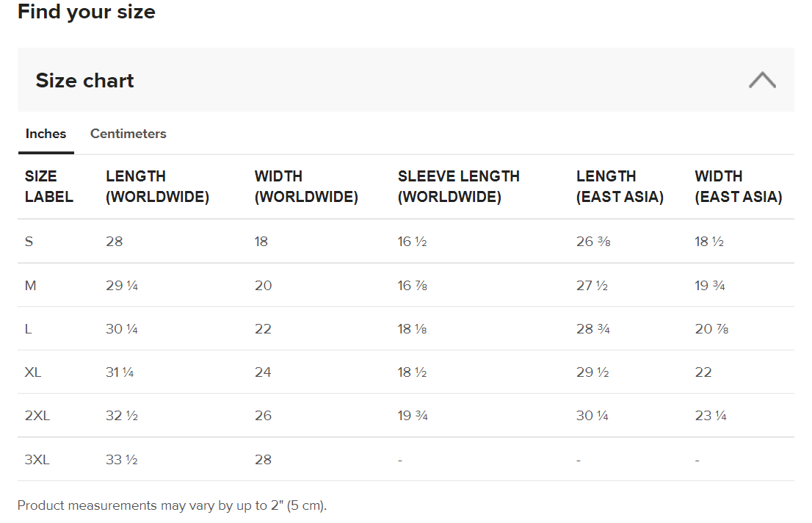The width and height of the screenshot is (812, 523).
Task: Collapse the Size chart chevron arrow
Action: [762, 80]
